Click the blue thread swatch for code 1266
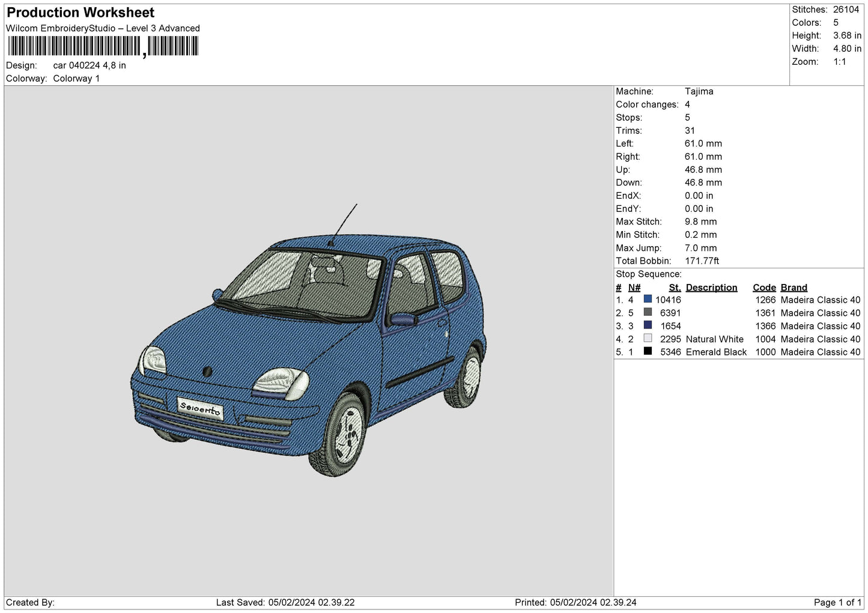Image resolution: width=868 pixels, height=613 pixels. (x=648, y=299)
